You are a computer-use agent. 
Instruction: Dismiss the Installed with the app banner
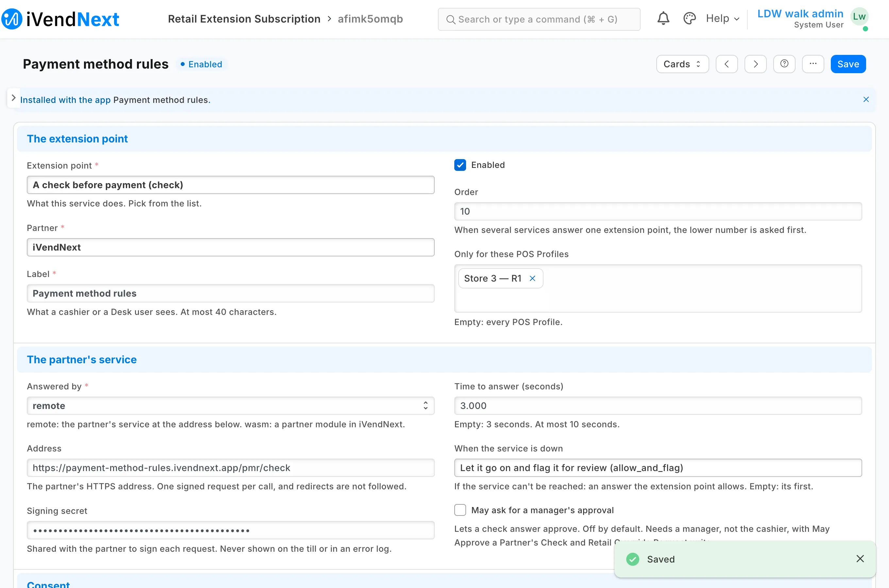(866, 99)
